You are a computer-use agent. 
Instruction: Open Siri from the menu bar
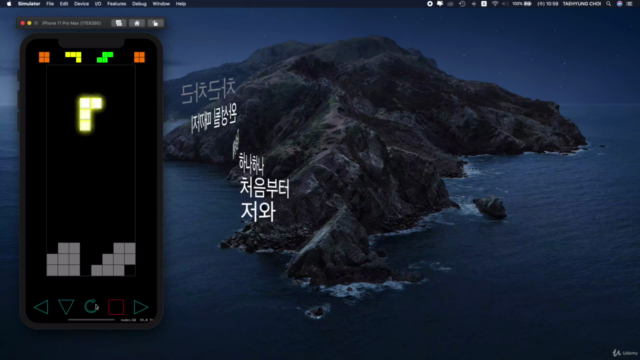pyautogui.click(x=619, y=4)
